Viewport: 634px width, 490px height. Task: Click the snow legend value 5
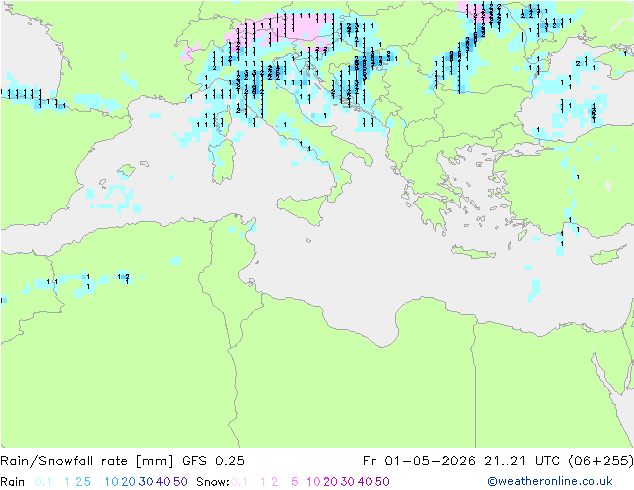(295, 482)
